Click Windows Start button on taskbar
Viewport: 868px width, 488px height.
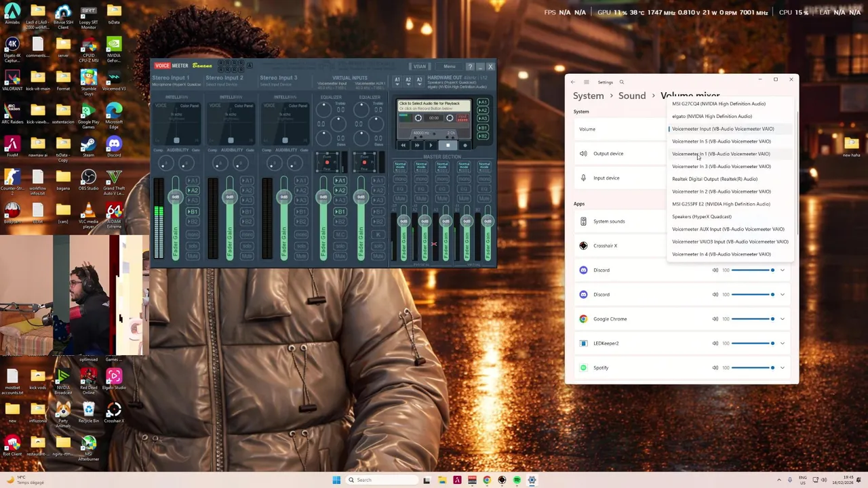[336, 480]
